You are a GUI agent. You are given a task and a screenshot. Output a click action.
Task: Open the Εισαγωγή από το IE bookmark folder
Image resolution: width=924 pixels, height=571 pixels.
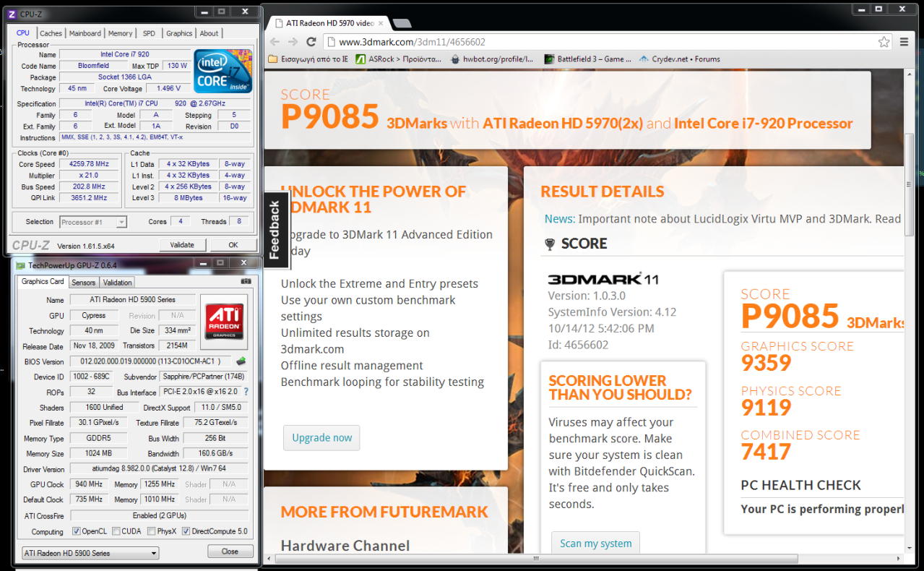pos(308,59)
